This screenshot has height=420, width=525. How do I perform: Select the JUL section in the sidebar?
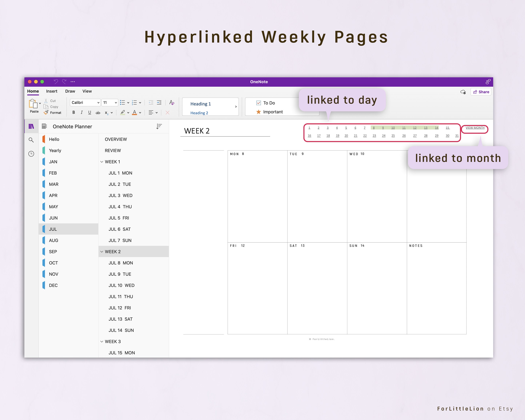[x=53, y=229]
